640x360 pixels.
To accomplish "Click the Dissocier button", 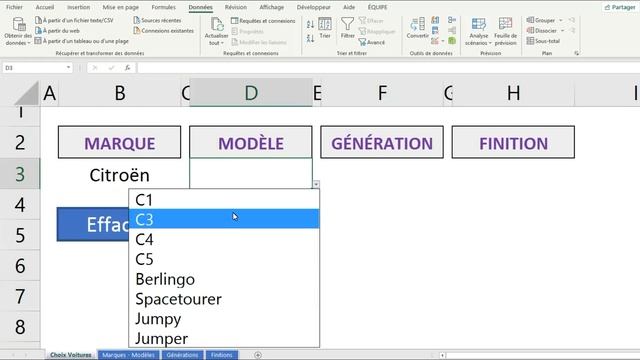I will (542, 31).
